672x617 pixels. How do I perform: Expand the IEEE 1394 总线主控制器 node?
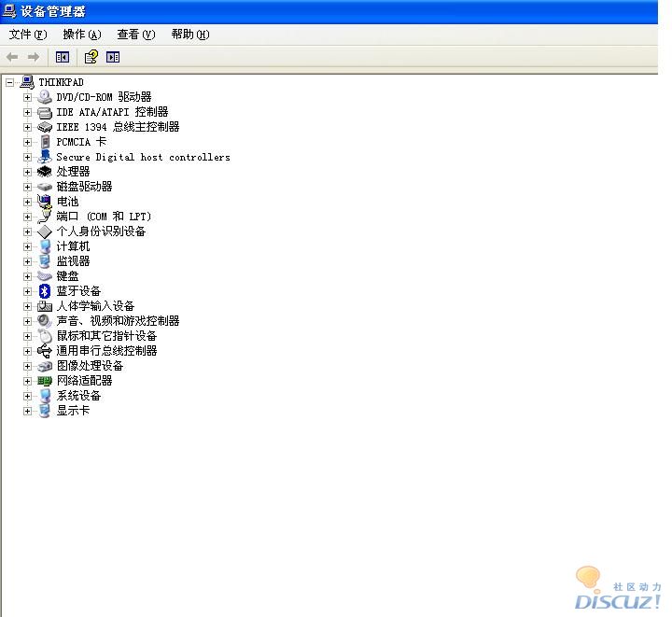27,127
